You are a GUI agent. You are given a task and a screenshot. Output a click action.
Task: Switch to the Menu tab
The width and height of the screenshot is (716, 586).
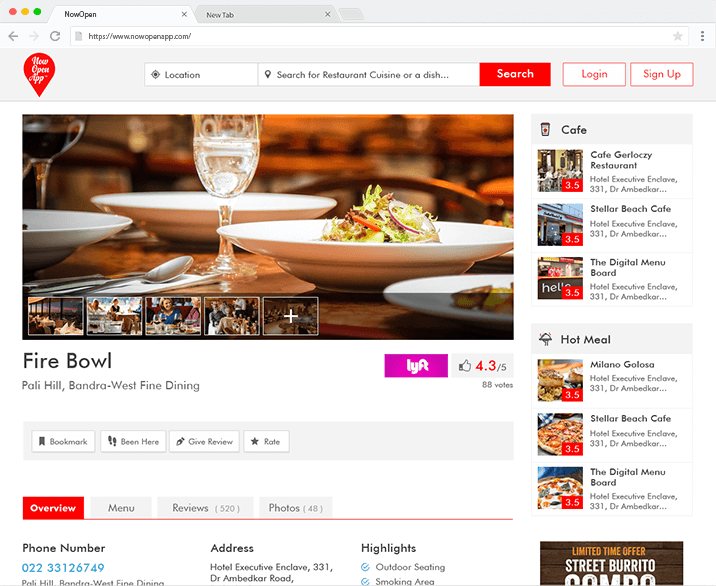pyautogui.click(x=121, y=508)
